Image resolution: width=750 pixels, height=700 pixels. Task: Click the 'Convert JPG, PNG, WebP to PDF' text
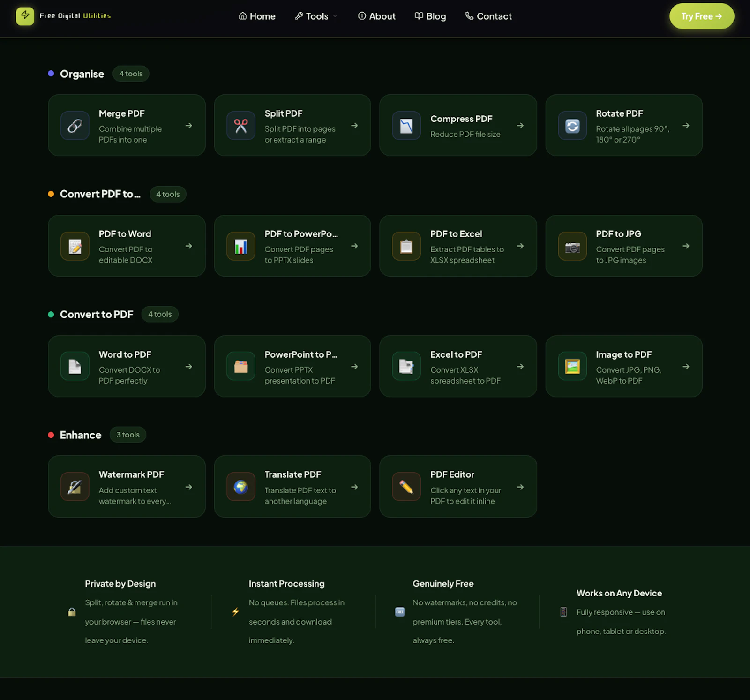(629, 375)
